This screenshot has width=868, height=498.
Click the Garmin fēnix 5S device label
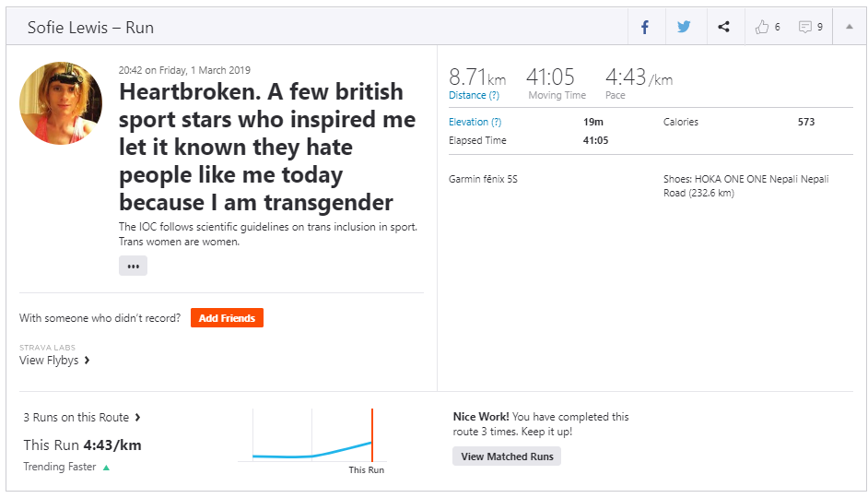click(483, 179)
